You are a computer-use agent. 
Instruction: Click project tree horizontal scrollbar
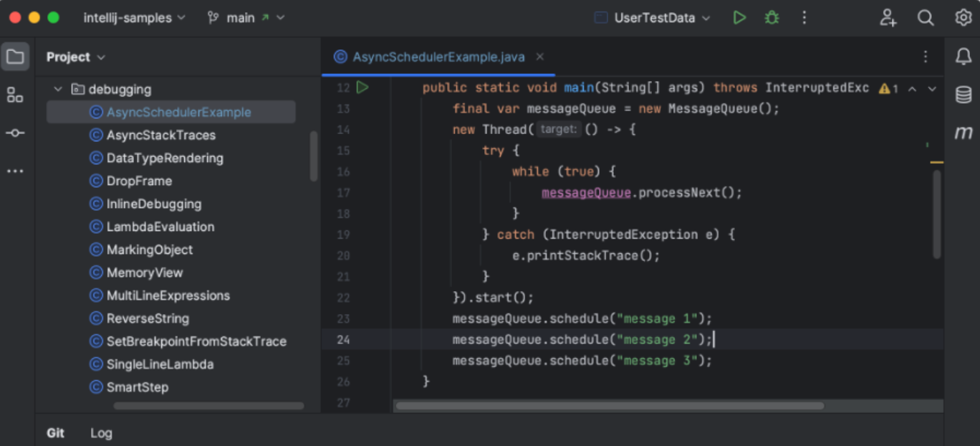pos(208,406)
